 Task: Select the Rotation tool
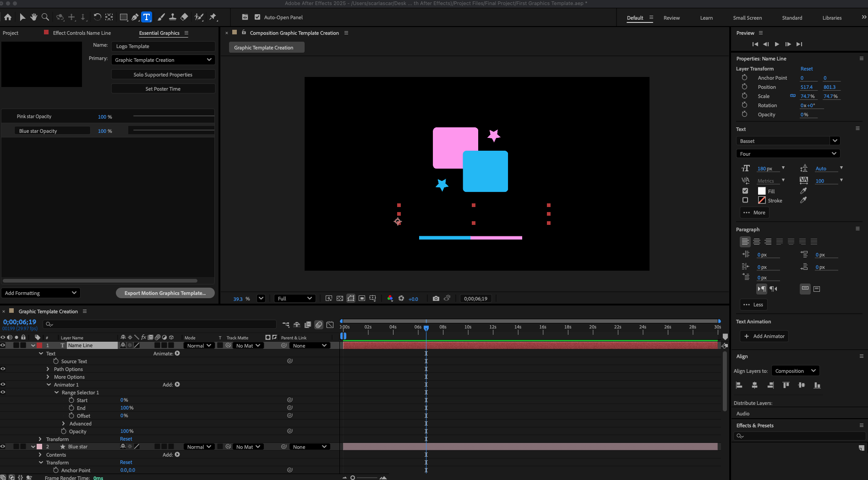click(97, 17)
